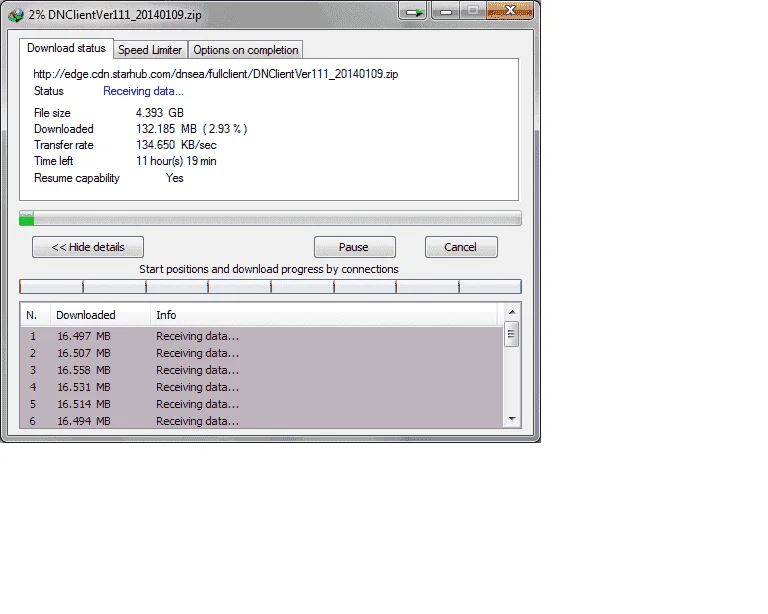
Task: Cancel the download
Action: [x=461, y=247]
